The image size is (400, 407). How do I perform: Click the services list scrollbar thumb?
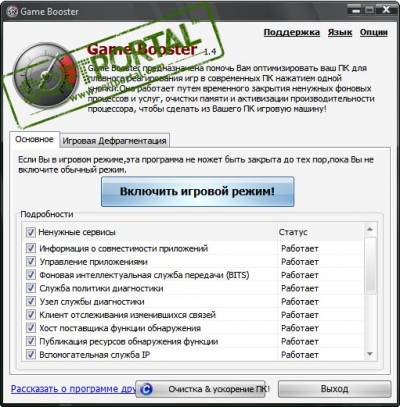click(370, 265)
